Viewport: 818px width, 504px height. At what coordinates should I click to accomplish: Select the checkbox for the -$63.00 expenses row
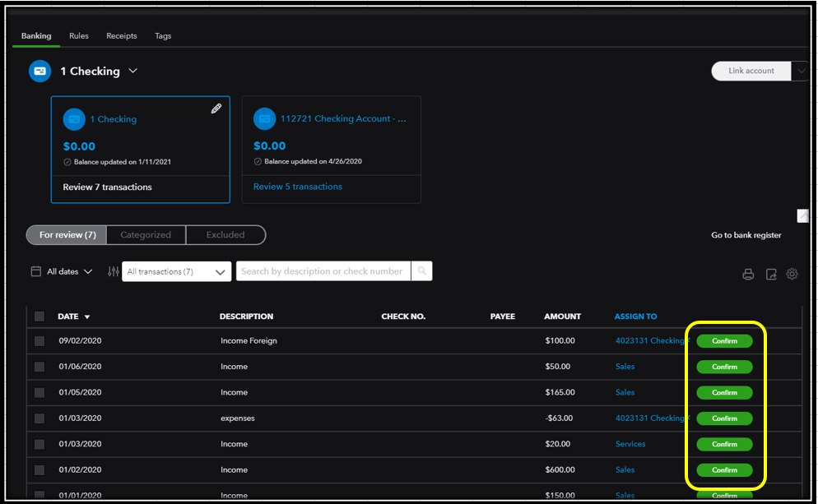pos(40,418)
